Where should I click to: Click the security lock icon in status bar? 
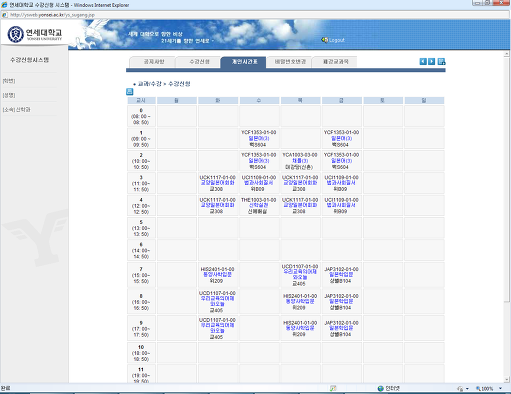pos(460,388)
